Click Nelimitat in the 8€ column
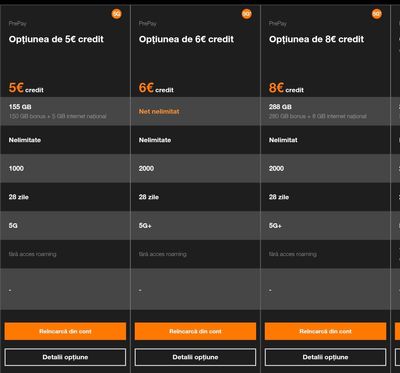The image size is (400, 373). 283,140
